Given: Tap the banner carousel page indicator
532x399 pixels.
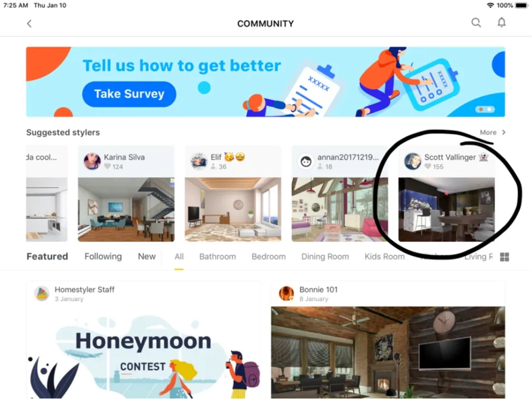Looking at the screenshot, I should [485, 109].
